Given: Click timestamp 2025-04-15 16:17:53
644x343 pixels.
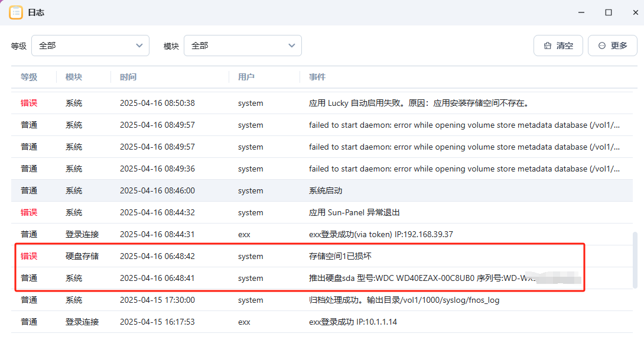Looking at the screenshot, I should click(157, 322).
